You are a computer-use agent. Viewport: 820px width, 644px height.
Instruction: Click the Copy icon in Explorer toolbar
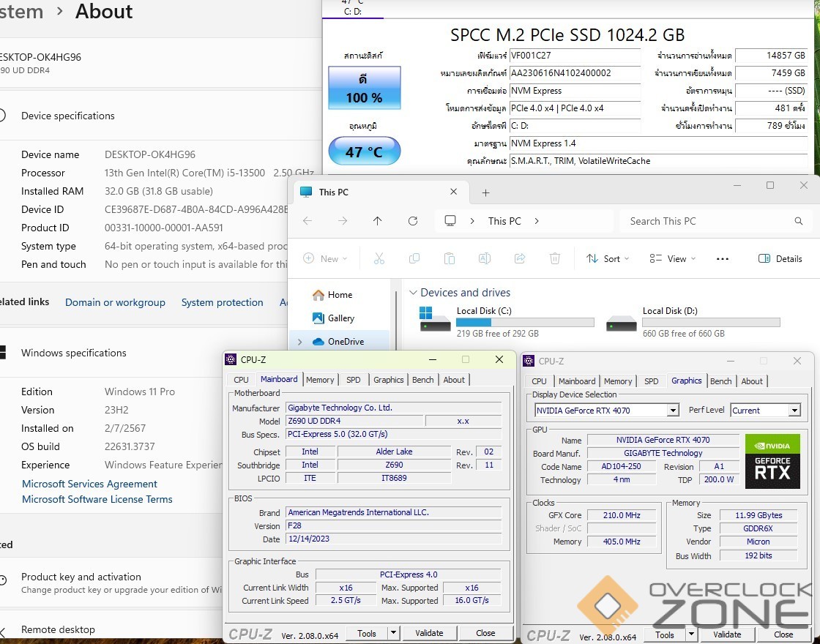click(x=414, y=258)
